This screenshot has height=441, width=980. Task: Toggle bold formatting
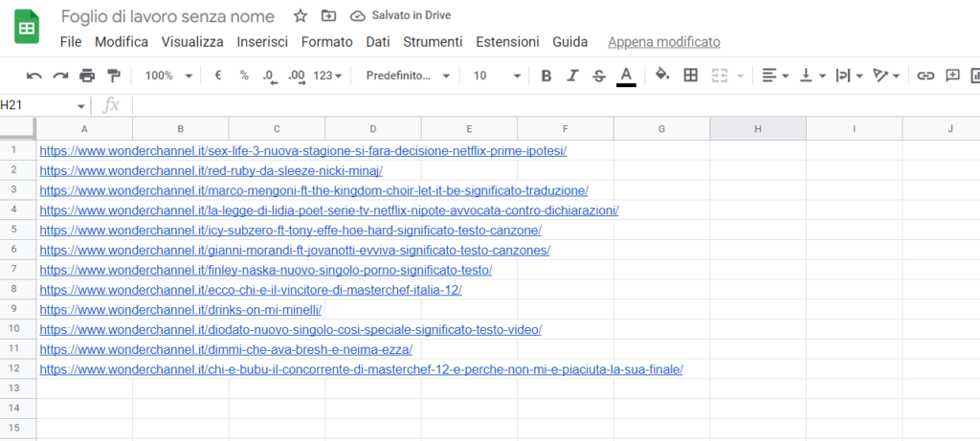546,76
